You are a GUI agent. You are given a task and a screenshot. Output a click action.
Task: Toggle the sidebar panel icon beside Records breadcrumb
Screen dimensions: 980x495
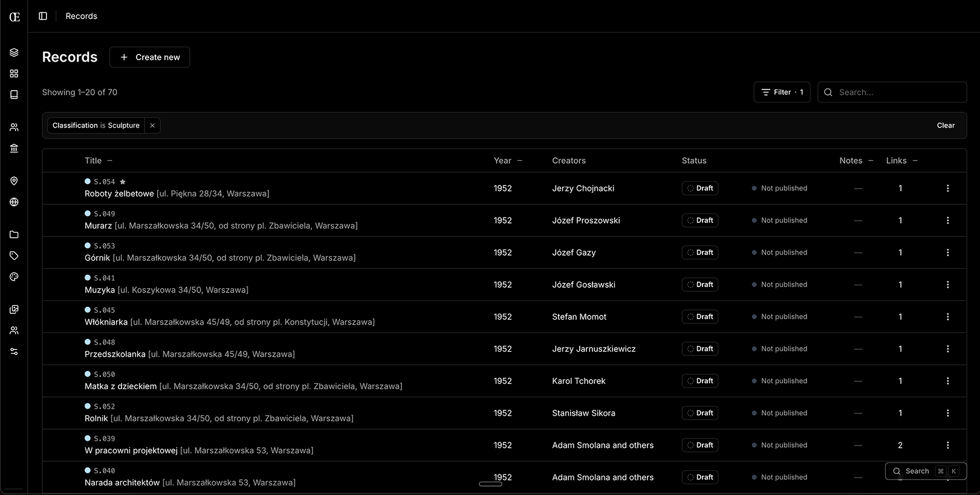pos(43,16)
